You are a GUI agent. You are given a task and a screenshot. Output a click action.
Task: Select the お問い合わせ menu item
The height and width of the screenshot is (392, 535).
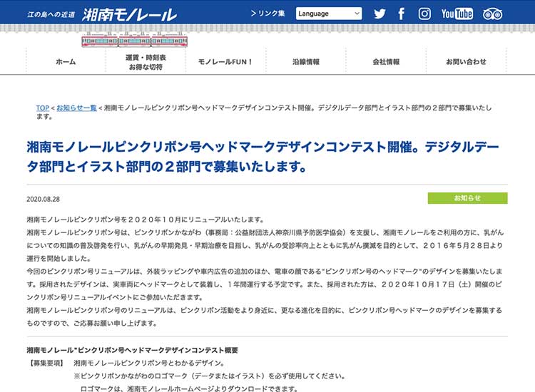(466, 62)
